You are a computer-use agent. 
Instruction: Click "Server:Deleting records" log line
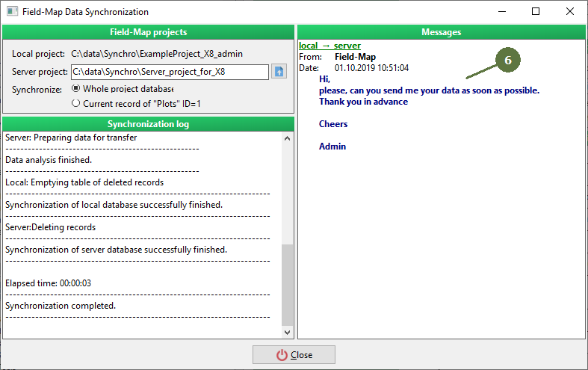(50, 227)
